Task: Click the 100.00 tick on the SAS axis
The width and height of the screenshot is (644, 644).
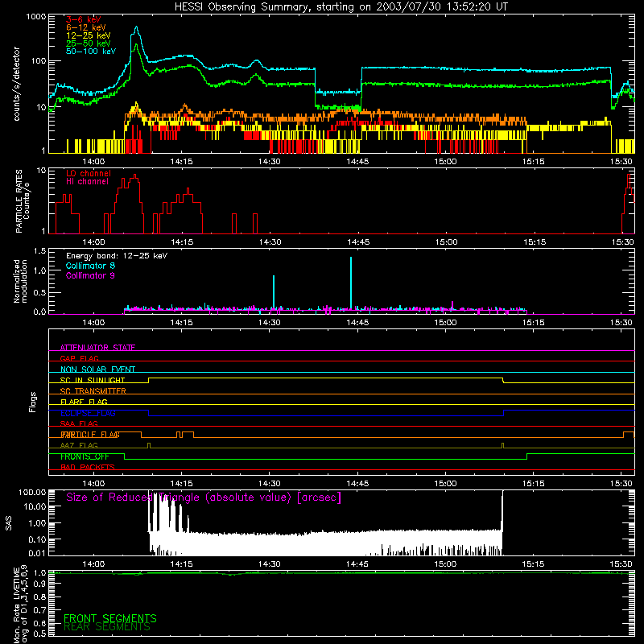Action: (32, 492)
